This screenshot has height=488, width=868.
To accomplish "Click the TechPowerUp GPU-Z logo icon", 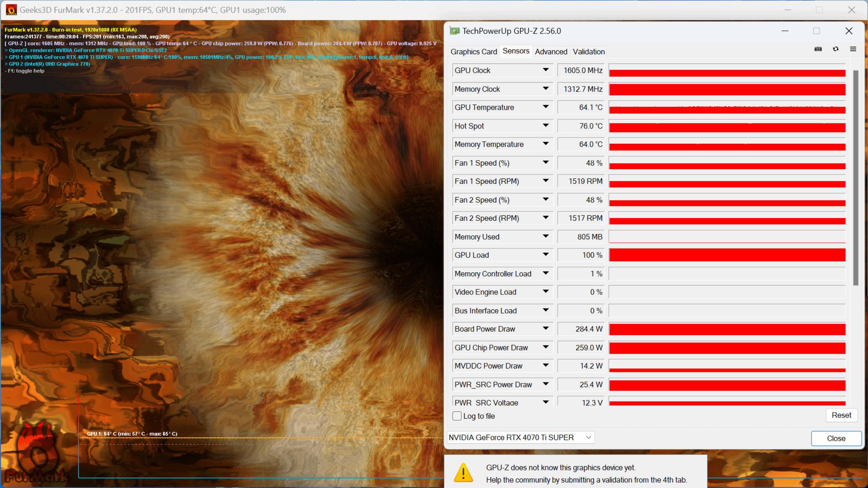I will click(454, 31).
